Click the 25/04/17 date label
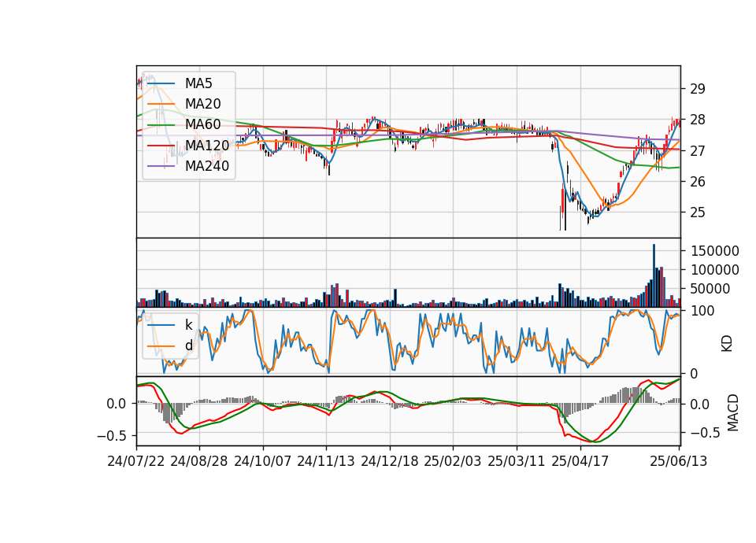 click(580, 461)
